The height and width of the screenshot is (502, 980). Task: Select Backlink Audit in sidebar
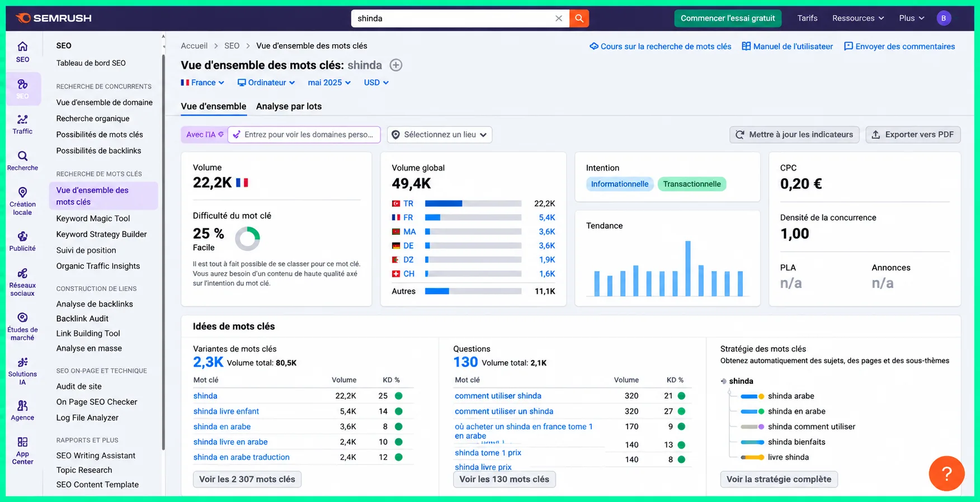point(82,319)
